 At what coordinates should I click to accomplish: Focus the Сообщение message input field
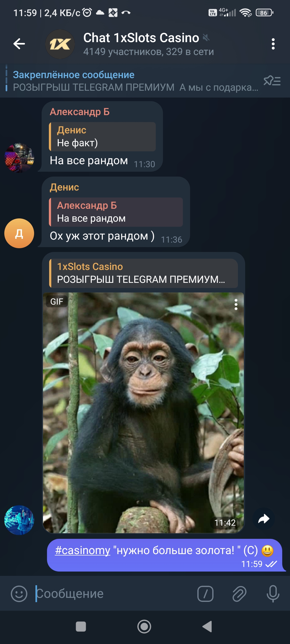click(x=113, y=594)
